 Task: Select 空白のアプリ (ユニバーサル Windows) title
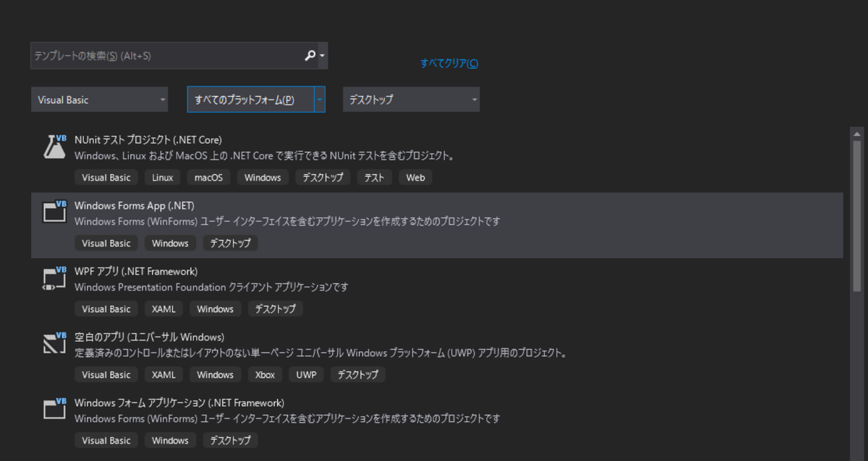tap(150, 337)
